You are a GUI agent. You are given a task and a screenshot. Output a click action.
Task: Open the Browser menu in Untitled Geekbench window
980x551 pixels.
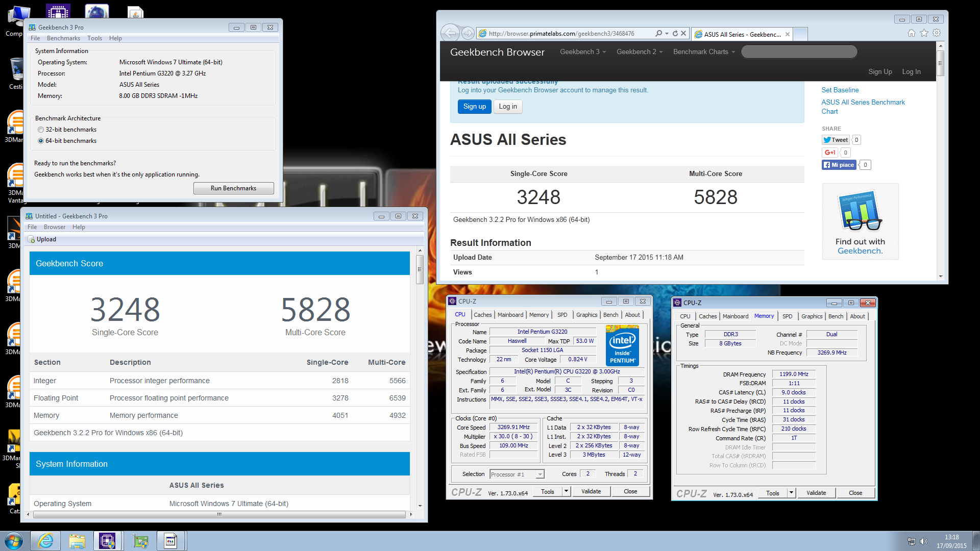point(55,227)
